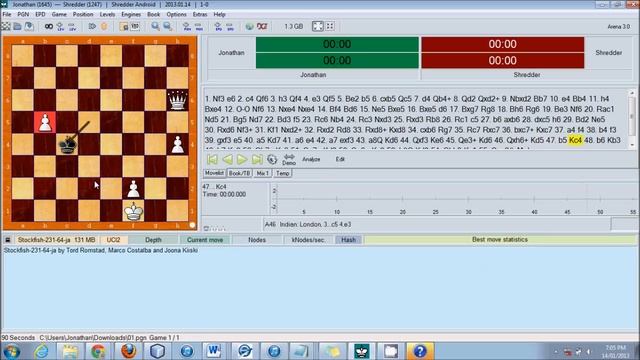Screen dimensions: 640x360
Task: Click Jonathan's green top clock
Action: 337,44
